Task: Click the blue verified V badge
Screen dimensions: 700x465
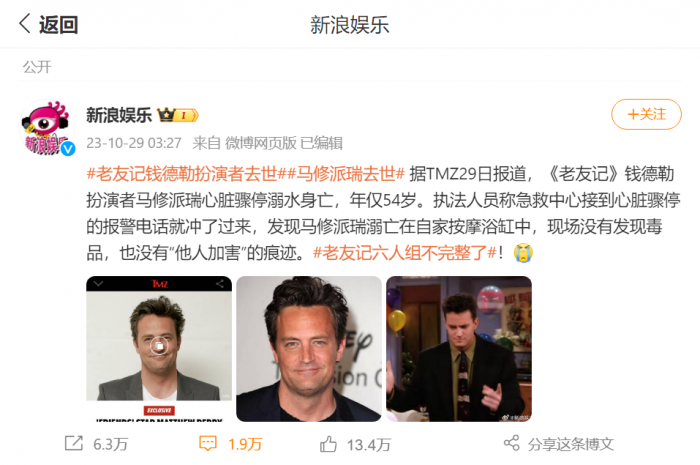Action: click(x=68, y=148)
